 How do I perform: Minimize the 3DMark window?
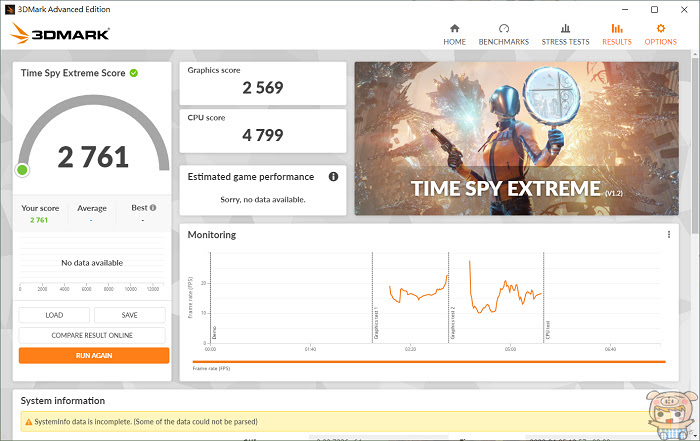(x=625, y=9)
